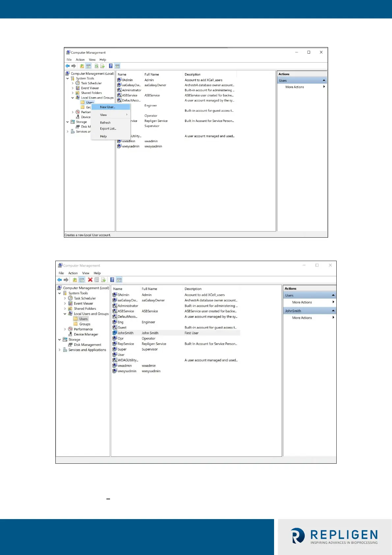Screen dimensions: 392x555
Task: Select Eng user row in lower window
Action: 176,322
